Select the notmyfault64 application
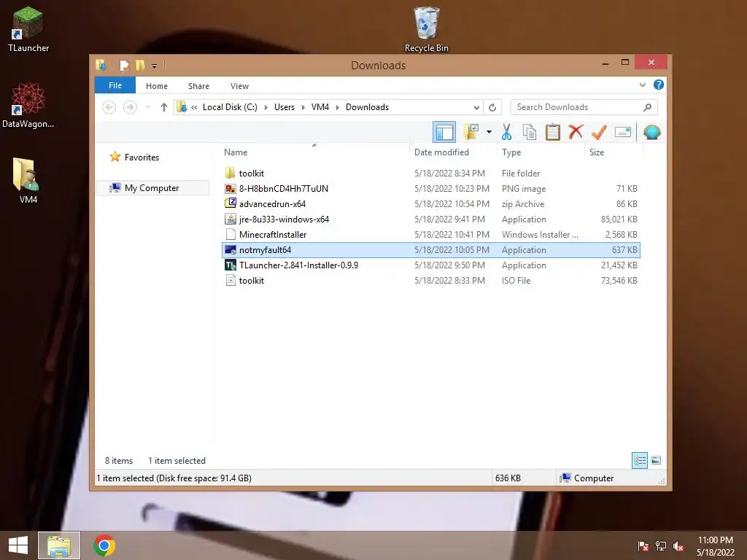747x560 pixels. coord(431,250)
